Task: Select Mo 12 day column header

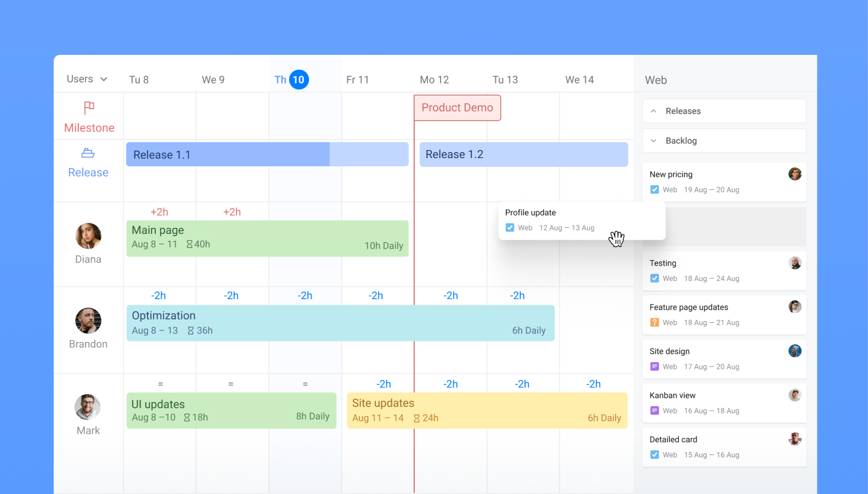Action: (x=435, y=80)
